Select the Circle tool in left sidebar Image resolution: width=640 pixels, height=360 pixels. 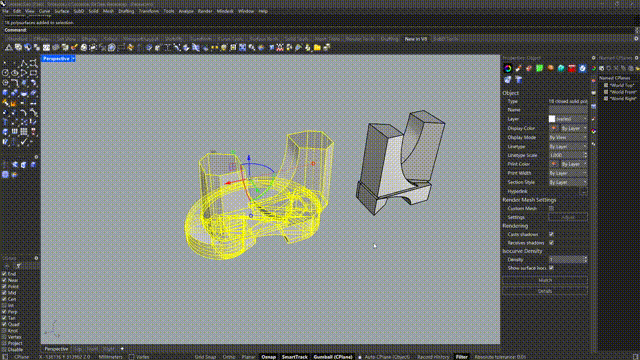pos(6,73)
